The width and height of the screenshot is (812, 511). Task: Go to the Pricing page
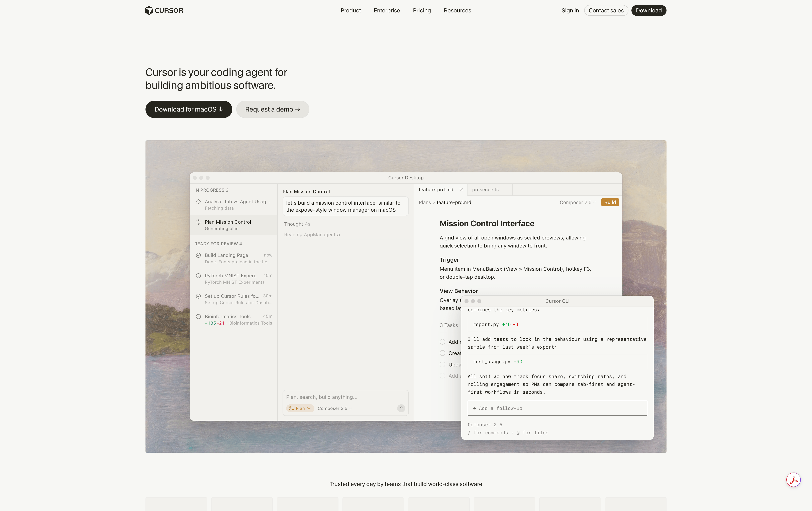pyautogui.click(x=422, y=10)
